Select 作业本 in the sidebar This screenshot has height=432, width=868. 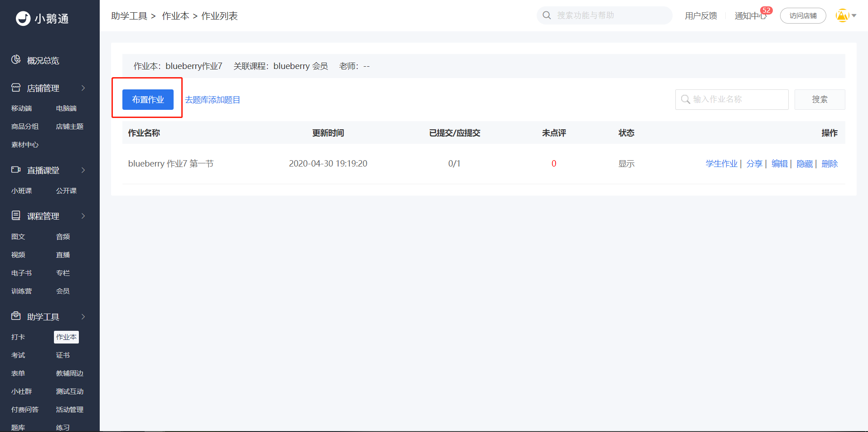pos(66,337)
